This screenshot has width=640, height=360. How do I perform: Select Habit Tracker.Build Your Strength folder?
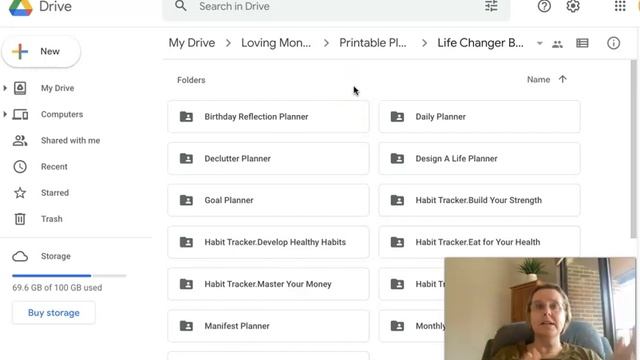(479, 200)
